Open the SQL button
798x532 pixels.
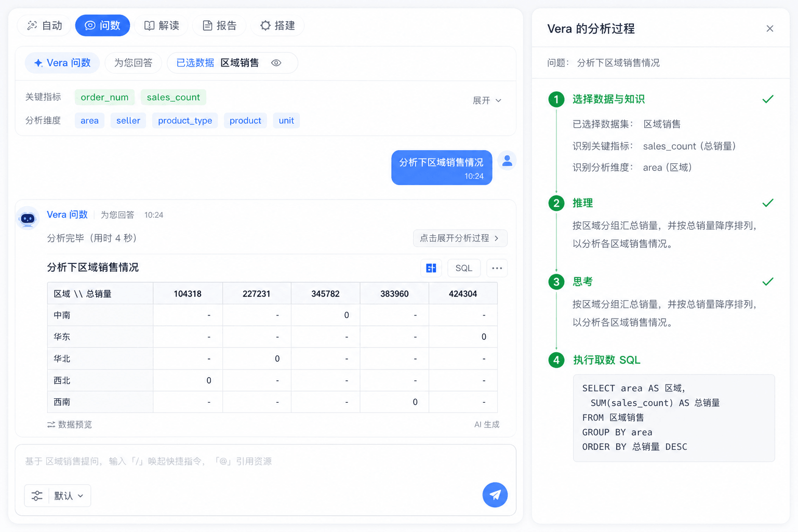pos(464,268)
